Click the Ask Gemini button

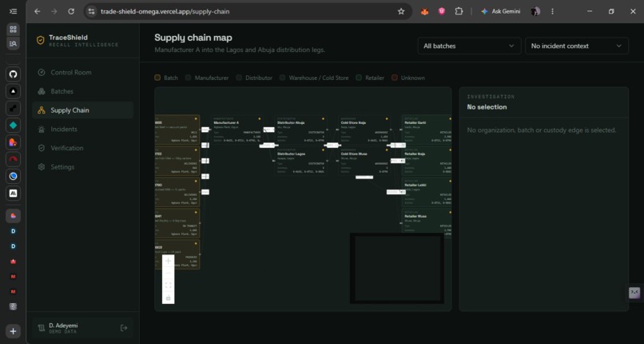(501, 11)
